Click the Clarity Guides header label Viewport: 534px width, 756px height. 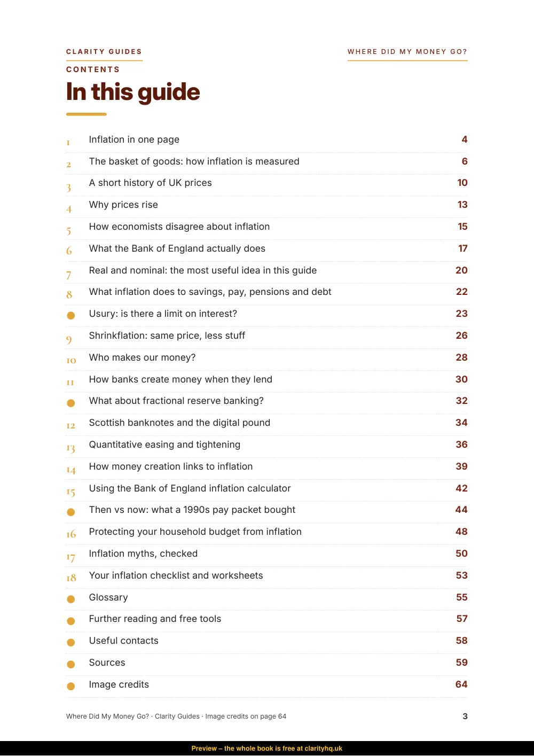click(104, 52)
